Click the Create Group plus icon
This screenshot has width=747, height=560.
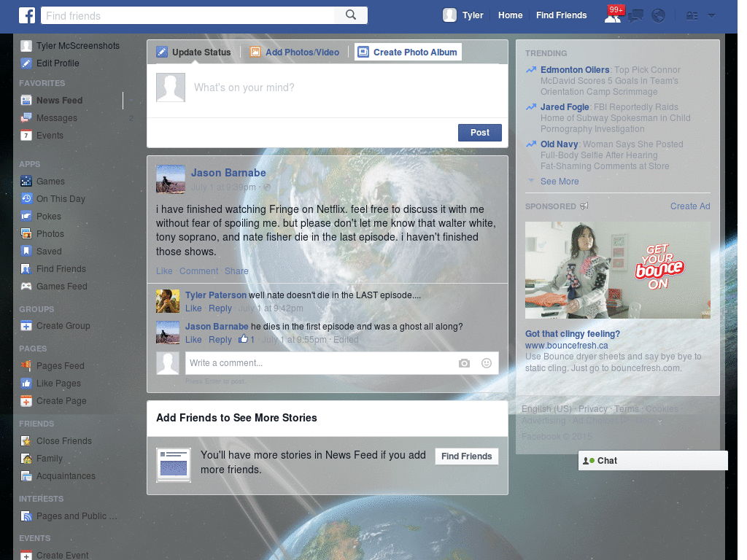(x=26, y=326)
